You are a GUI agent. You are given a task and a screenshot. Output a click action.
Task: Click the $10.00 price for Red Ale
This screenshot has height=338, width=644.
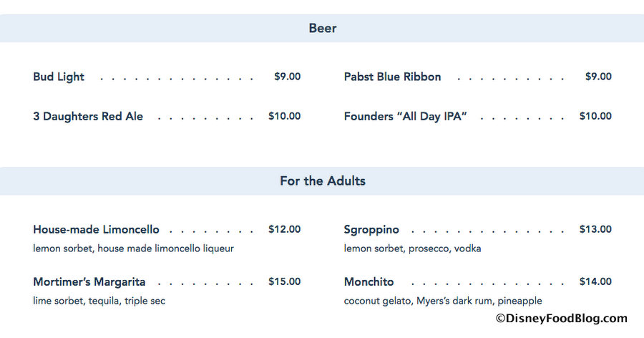point(284,116)
